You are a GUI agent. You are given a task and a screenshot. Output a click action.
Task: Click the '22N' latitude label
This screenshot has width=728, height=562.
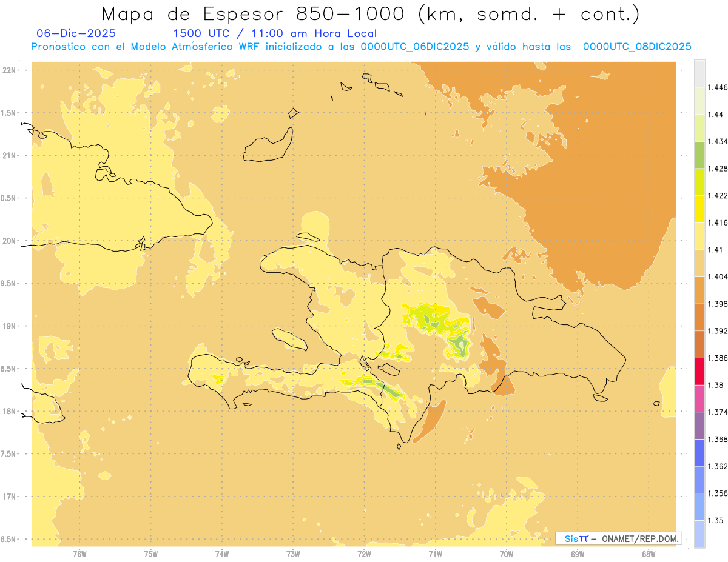[10, 70]
